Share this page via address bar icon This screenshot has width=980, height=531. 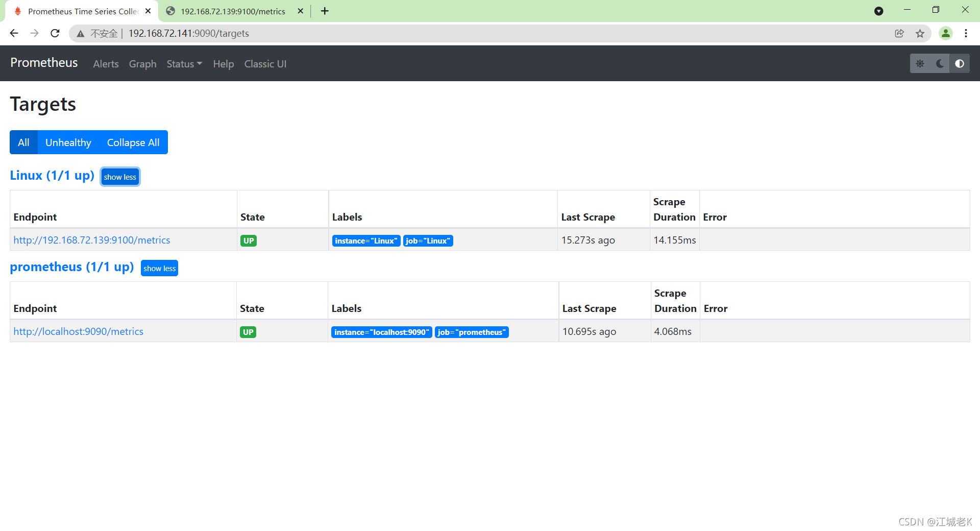[x=899, y=33]
